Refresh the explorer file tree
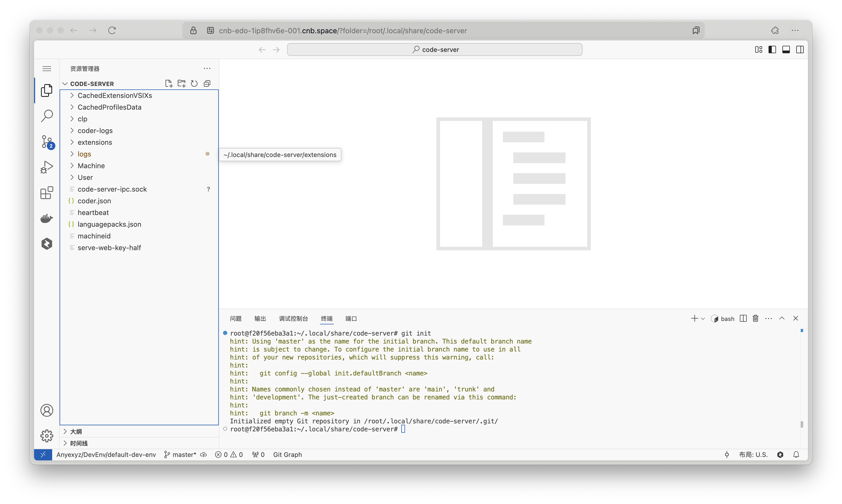The width and height of the screenshot is (842, 504). click(194, 84)
